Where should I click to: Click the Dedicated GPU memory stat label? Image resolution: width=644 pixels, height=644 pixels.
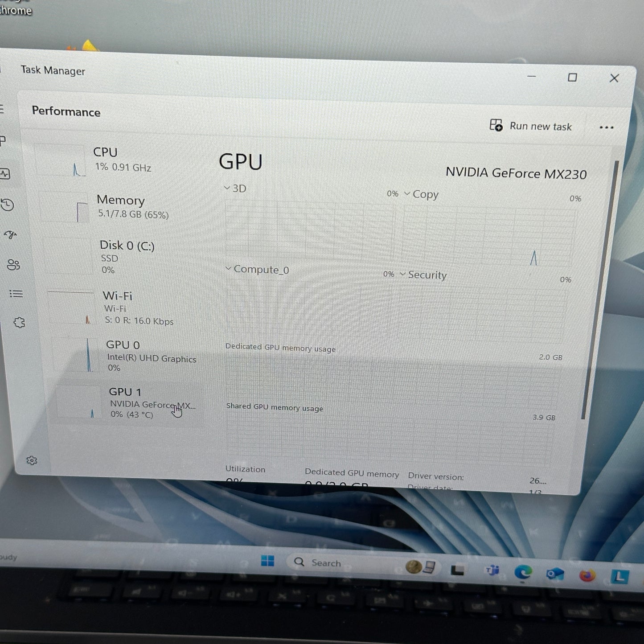click(352, 473)
